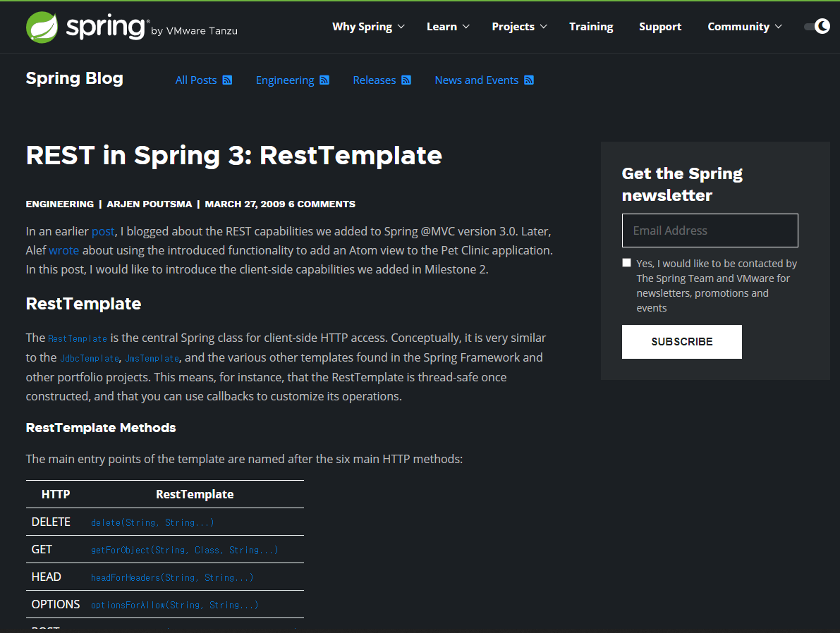Go to News and Events category
Viewport: 840px width, 633px height.
click(x=476, y=80)
